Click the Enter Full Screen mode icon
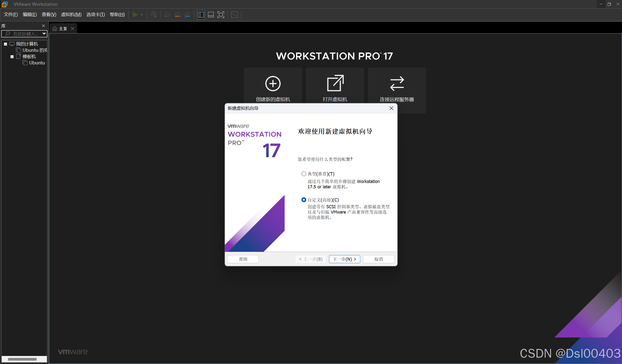The width and height of the screenshot is (622, 364). (221, 15)
